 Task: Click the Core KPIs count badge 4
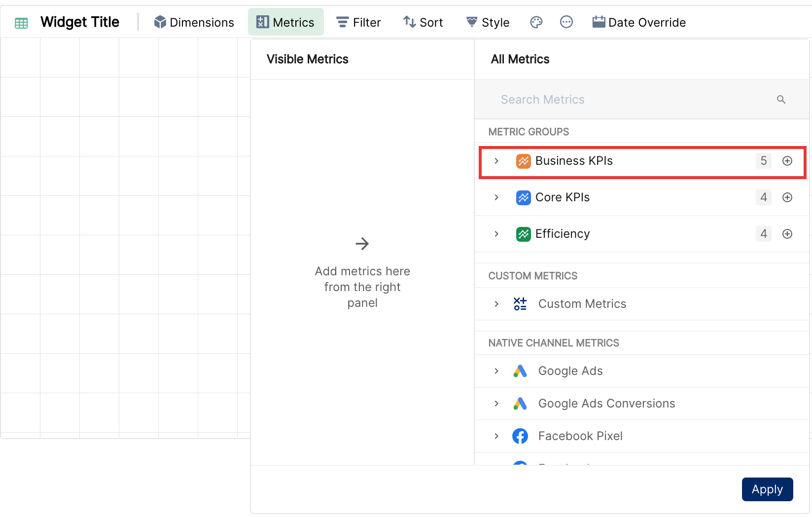coord(764,197)
